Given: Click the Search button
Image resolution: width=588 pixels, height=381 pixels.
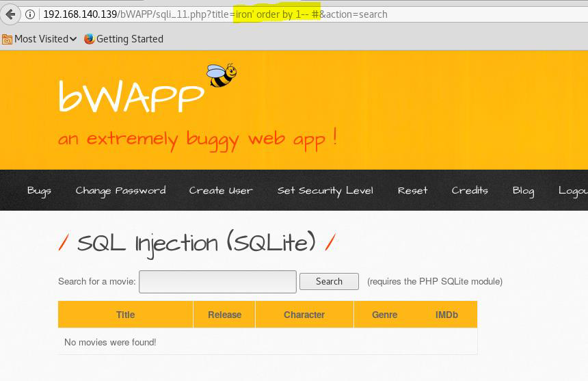Looking at the screenshot, I should pyautogui.click(x=329, y=281).
